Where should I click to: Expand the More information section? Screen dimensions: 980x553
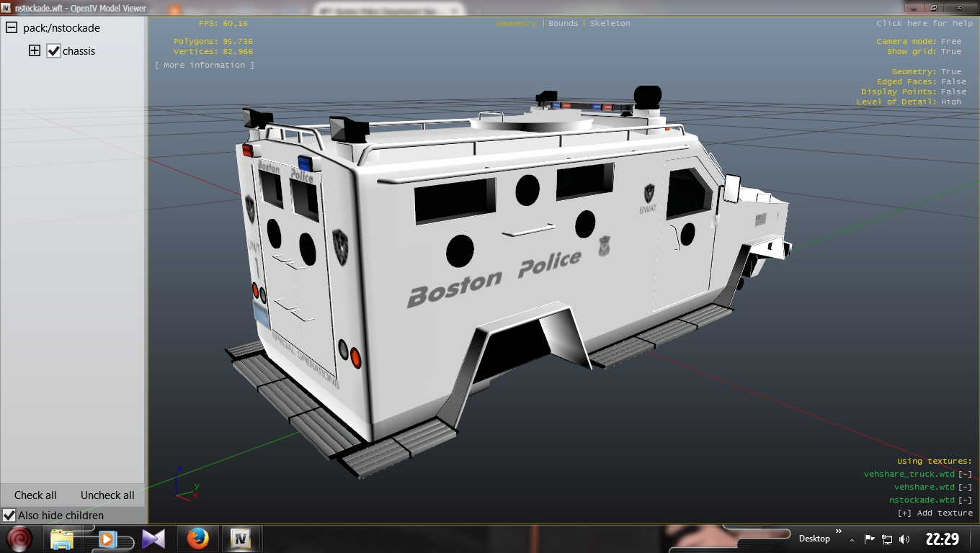click(204, 66)
